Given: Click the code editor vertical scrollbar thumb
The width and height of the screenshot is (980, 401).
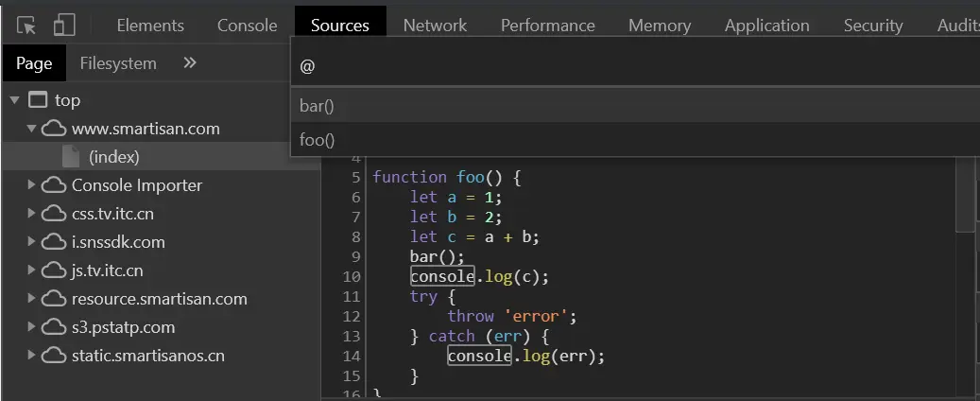Looking at the screenshot, I should point(963,194).
